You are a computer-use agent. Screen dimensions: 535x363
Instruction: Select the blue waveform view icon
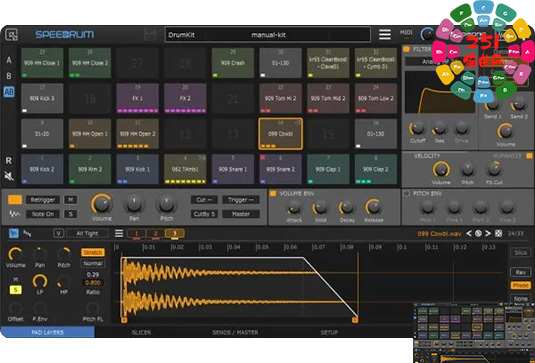point(14,233)
